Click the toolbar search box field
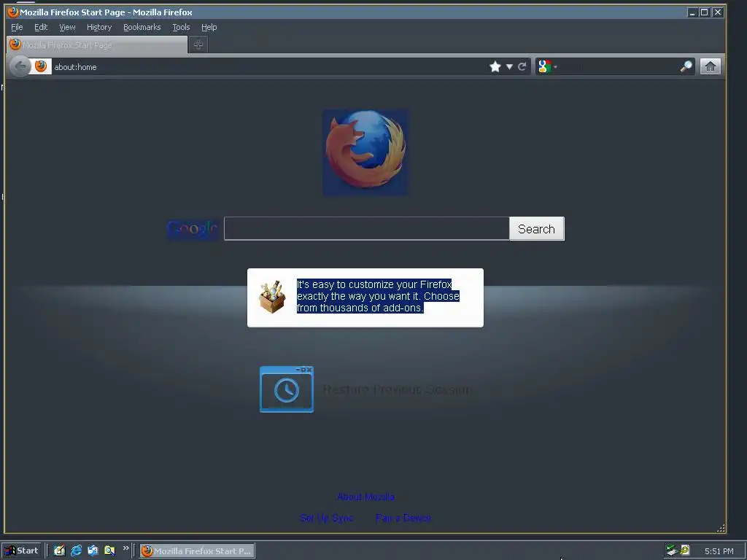 pos(619,67)
